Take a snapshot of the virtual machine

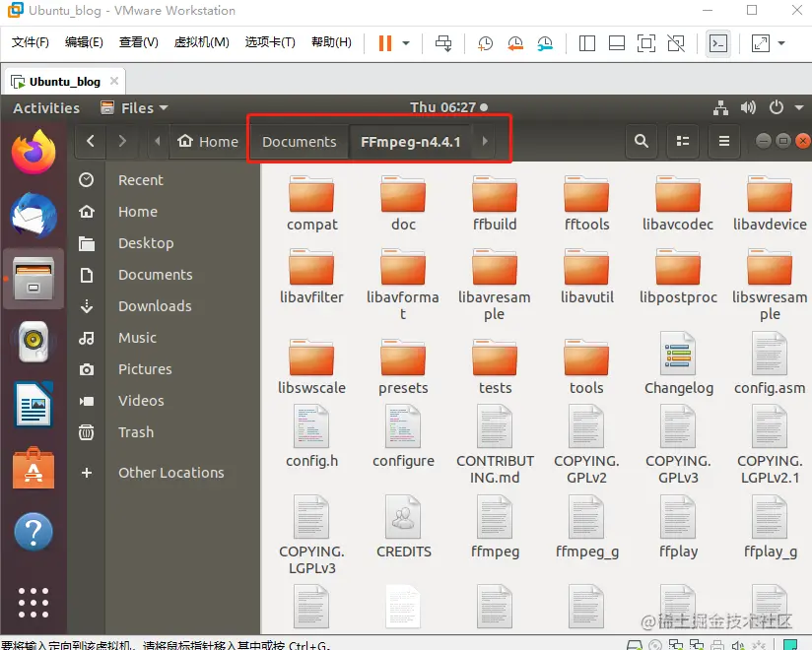483,42
